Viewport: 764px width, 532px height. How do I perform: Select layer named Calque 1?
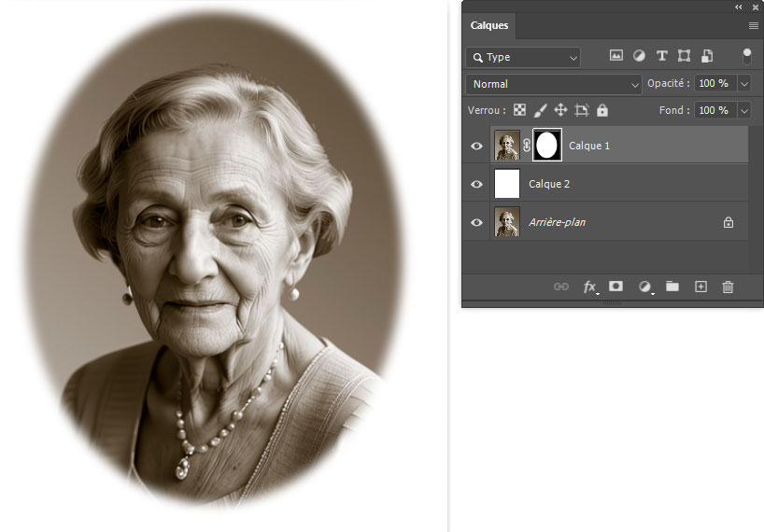pyautogui.click(x=589, y=146)
